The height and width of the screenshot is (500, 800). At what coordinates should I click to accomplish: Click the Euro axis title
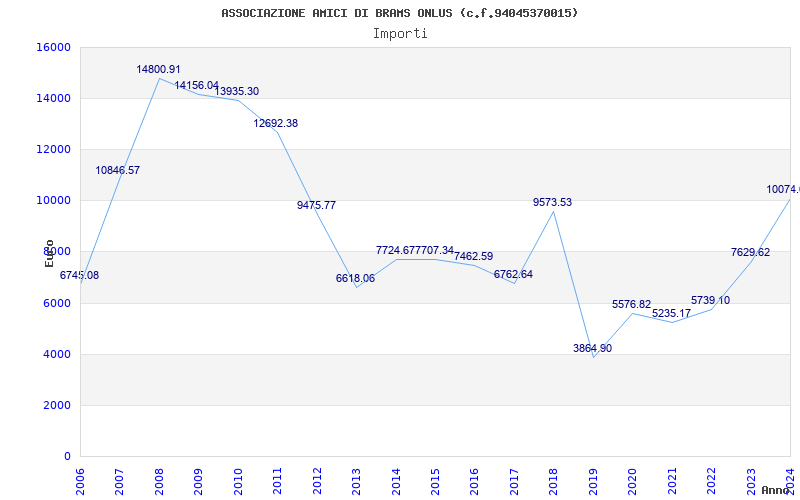click(x=49, y=253)
